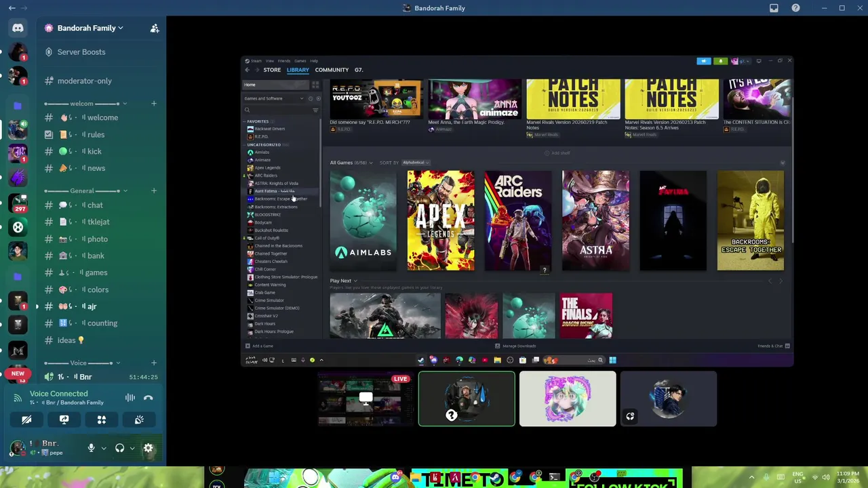Image resolution: width=868 pixels, height=488 pixels.
Task: Mute the microphone in user panel
Action: pos(91,448)
